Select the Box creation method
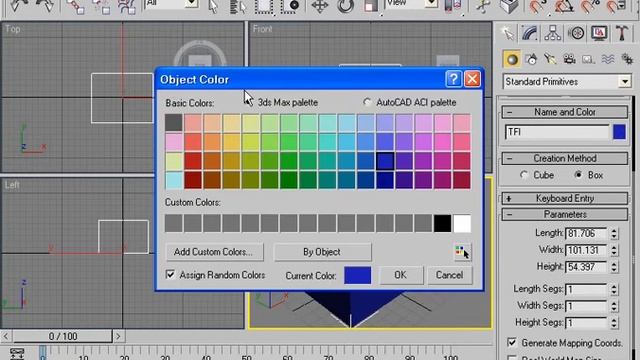This screenshot has width=640, height=360. [x=578, y=175]
